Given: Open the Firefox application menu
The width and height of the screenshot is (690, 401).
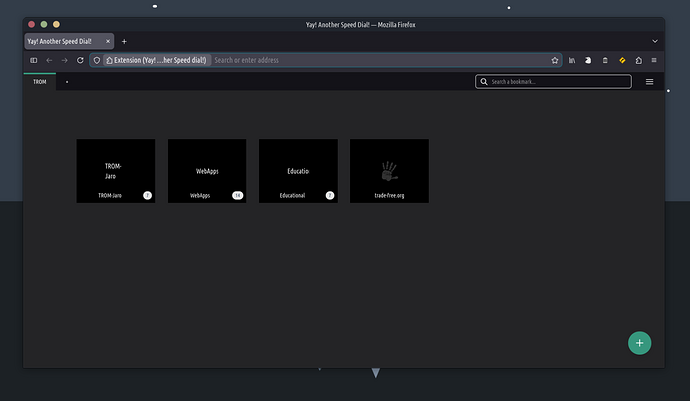Looking at the screenshot, I should click(x=654, y=60).
